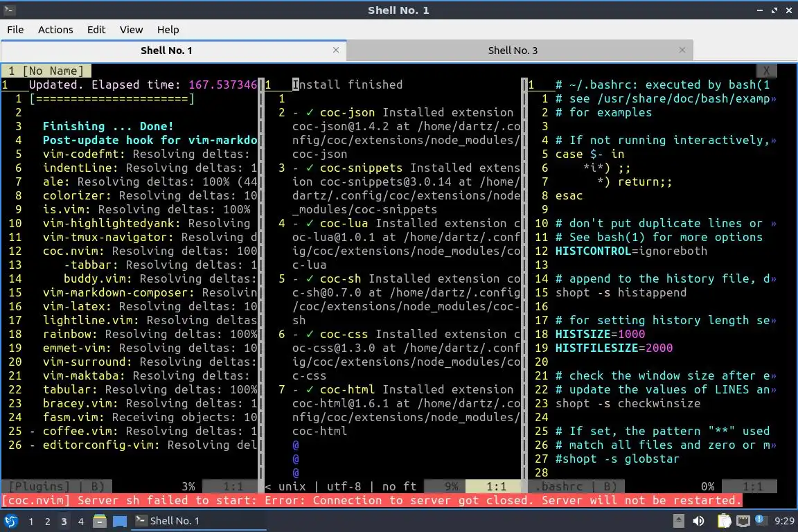This screenshot has width=798, height=532.
Task: Click the terminal icon in the title bar
Action: [9, 10]
